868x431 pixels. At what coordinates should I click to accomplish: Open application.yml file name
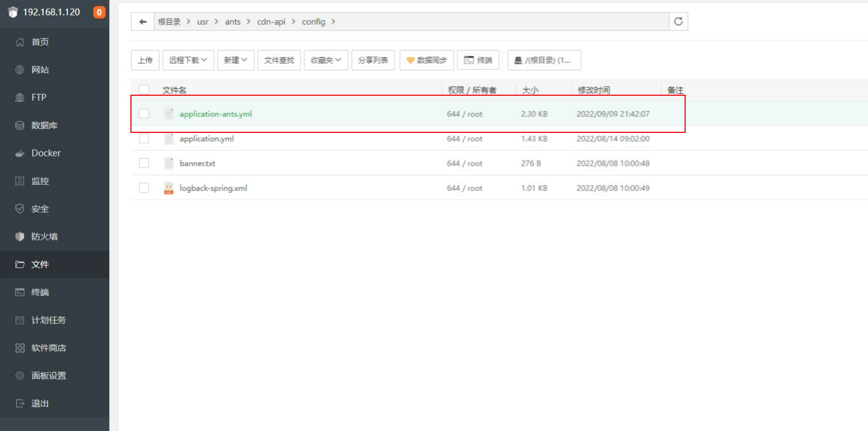(206, 139)
